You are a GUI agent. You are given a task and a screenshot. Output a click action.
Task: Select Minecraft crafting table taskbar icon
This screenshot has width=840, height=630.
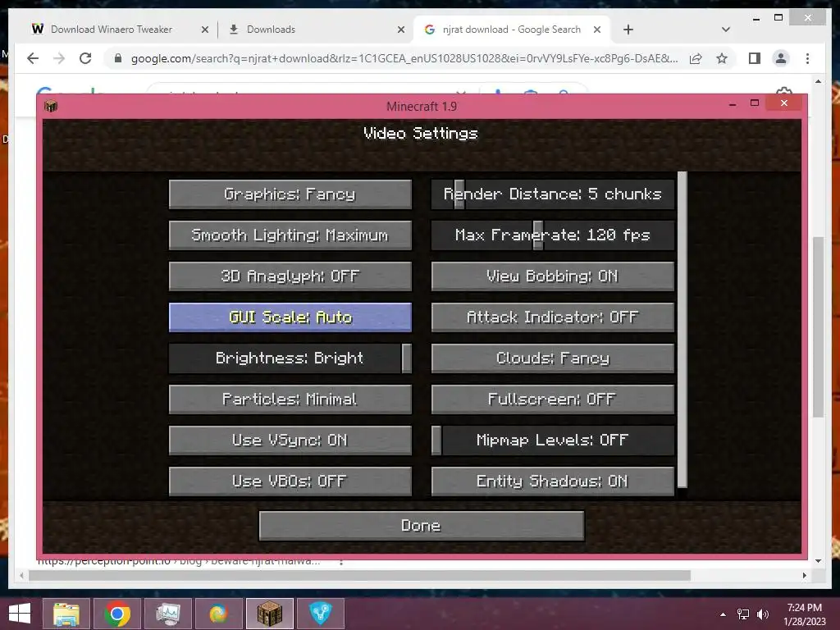[269, 614]
